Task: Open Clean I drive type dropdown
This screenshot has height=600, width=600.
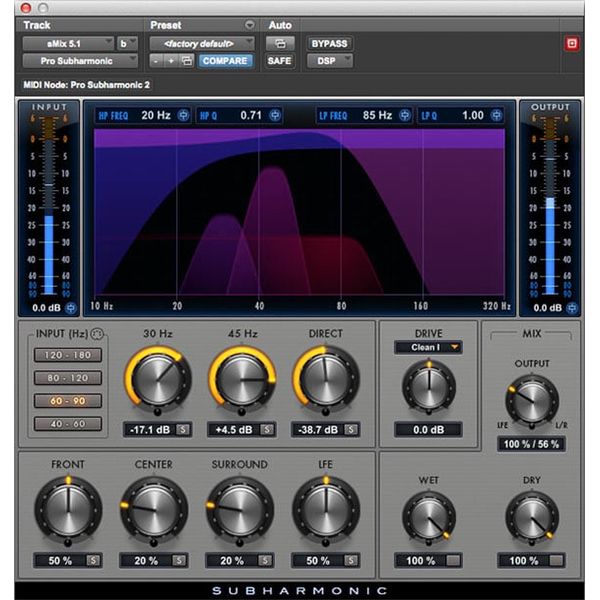Action: 428,347
